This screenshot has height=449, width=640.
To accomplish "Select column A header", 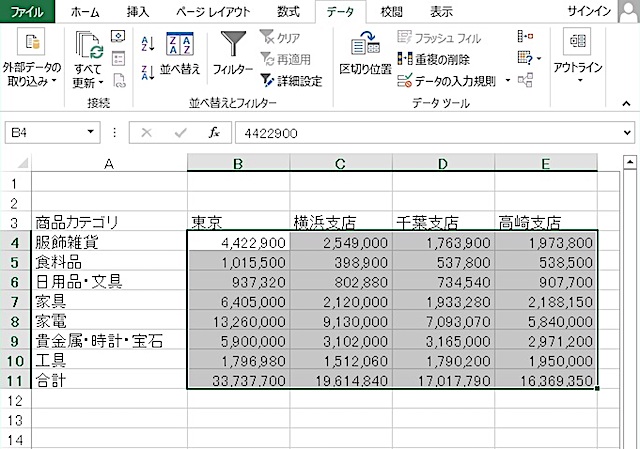I will tap(109, 163).
